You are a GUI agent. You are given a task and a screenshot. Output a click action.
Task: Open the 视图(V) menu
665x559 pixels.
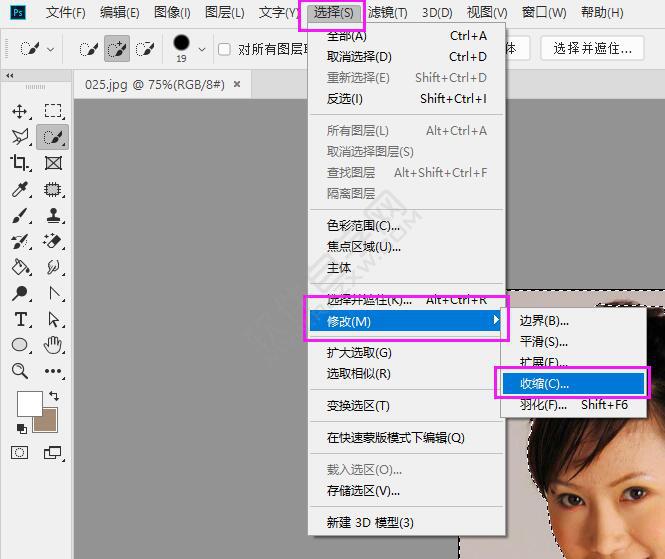(487, 13)
